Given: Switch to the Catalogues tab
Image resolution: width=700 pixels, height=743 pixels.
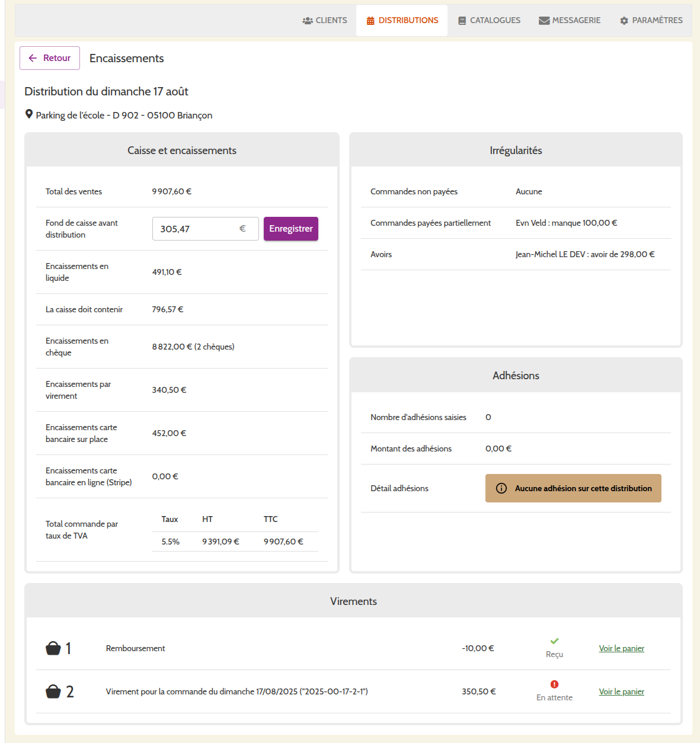Looking at the screenshot, I should [489, 21].
